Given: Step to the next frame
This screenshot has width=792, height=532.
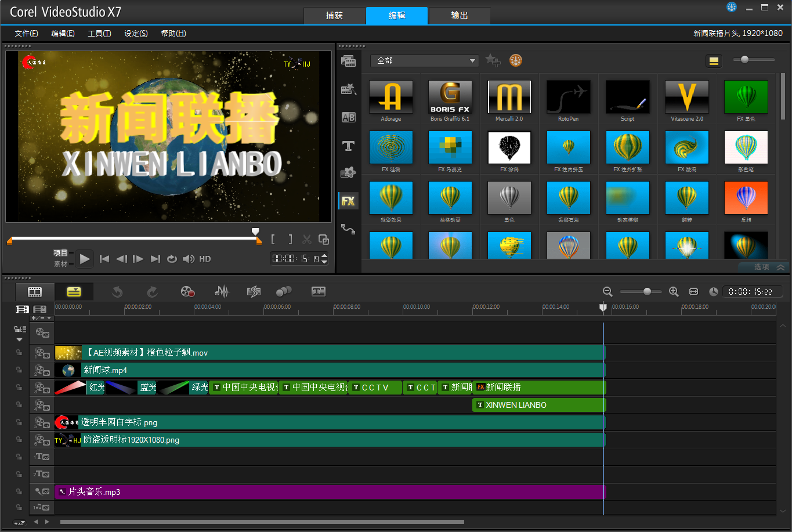Looking at the screenshot, I should click(x=138, y=259).
